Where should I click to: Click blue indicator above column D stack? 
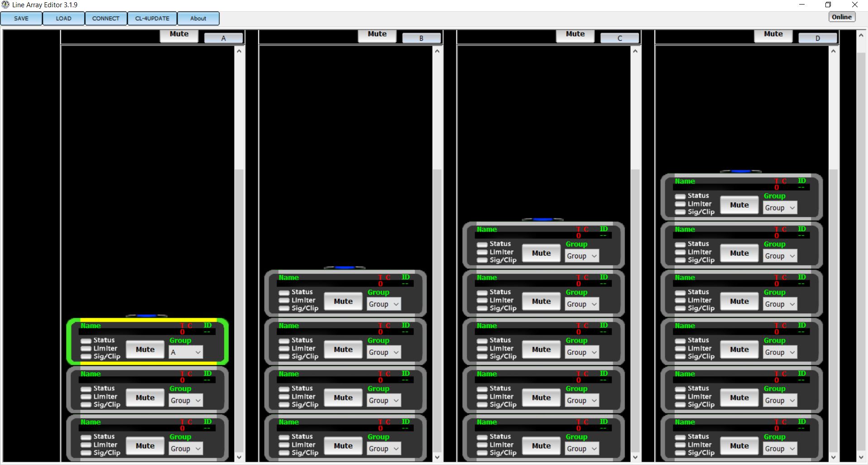pos(741,171)
